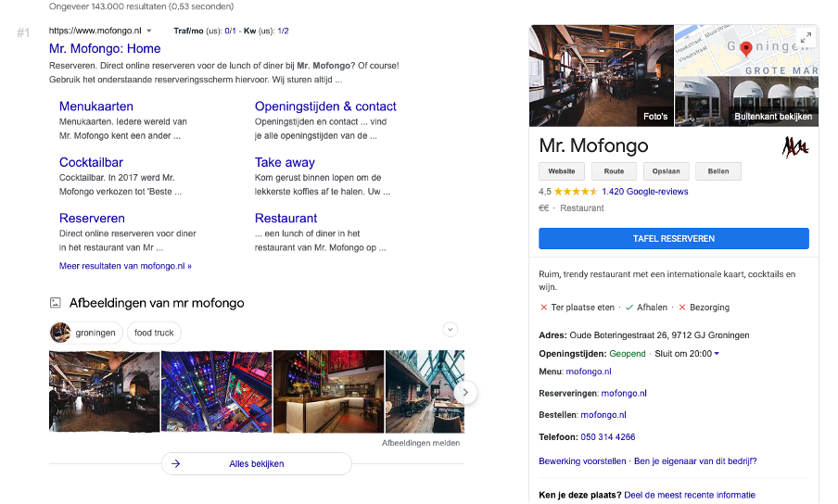Open first image of restaurant interior
Screen dimensions: 838x504
[x=104, y=391]
